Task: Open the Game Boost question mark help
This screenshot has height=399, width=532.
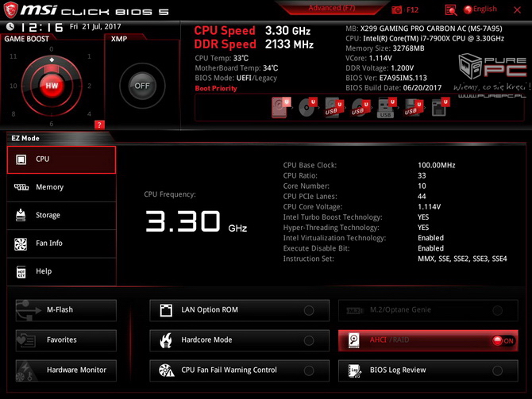Action: (x=99, y=125)
